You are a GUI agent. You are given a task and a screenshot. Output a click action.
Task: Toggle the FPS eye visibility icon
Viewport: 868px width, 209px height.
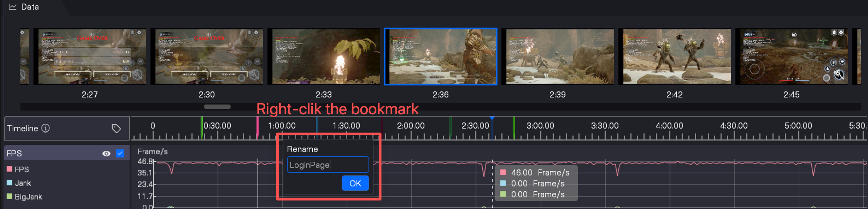(106, 153)
